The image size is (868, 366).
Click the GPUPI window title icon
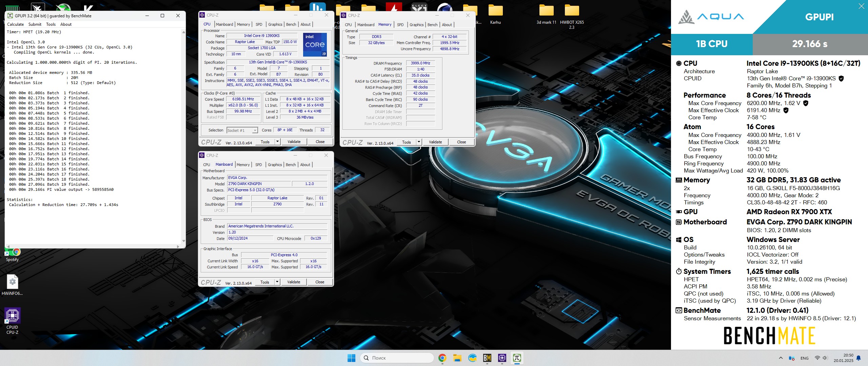(10, 16)
